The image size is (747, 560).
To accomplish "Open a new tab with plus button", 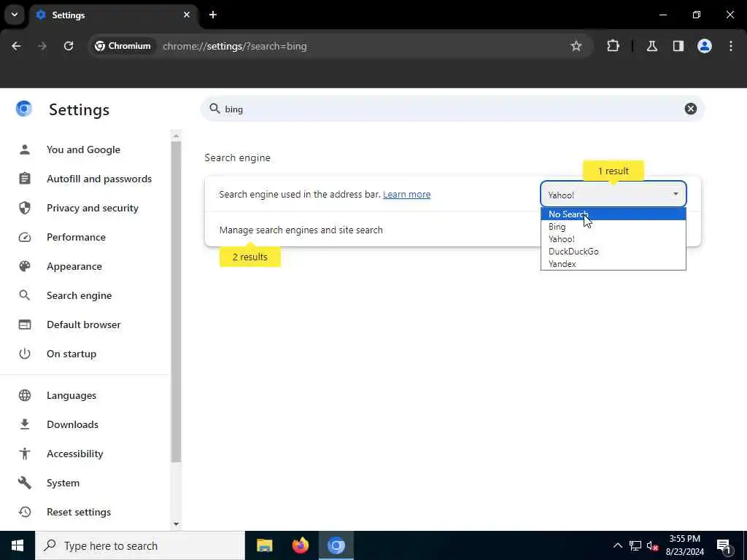I will (213, 15).
